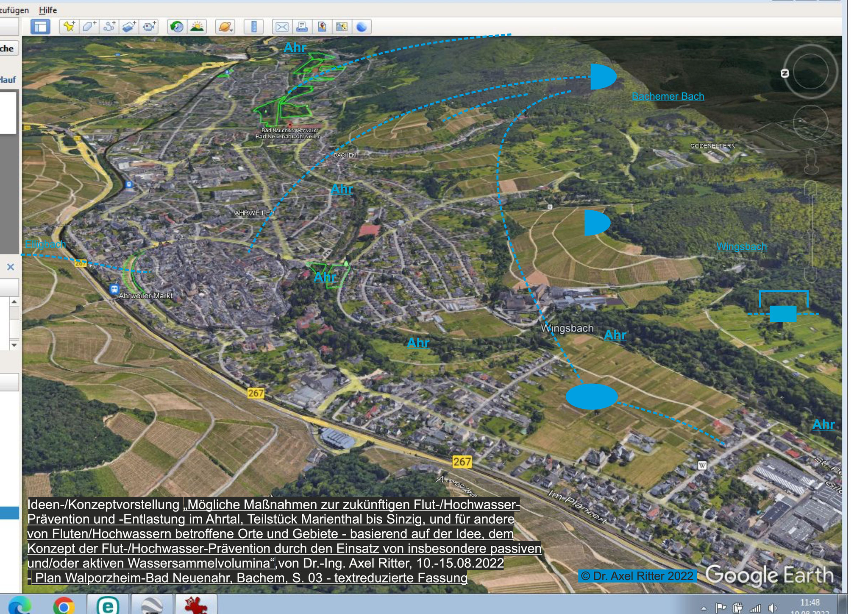This screenshot has width=868, height=614.
Task: Show historical imagery with clock icon
Action: [x=177, y=27]
